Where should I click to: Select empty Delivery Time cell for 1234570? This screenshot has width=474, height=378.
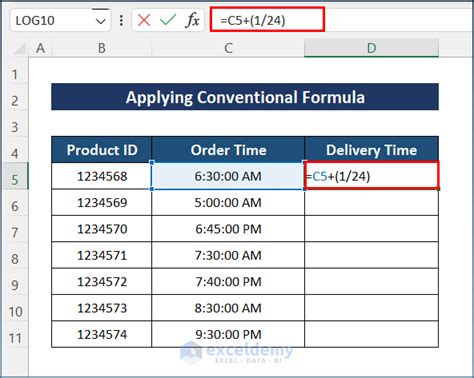point(371,229)
